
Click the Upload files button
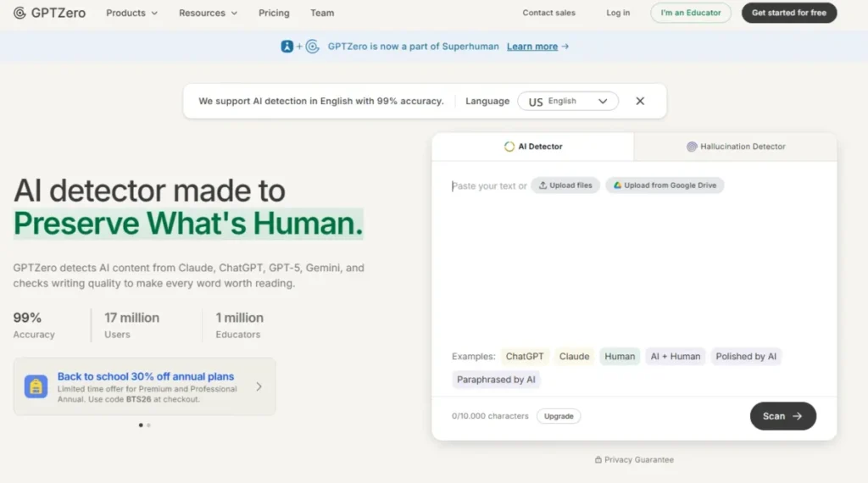tap(565, 186)
